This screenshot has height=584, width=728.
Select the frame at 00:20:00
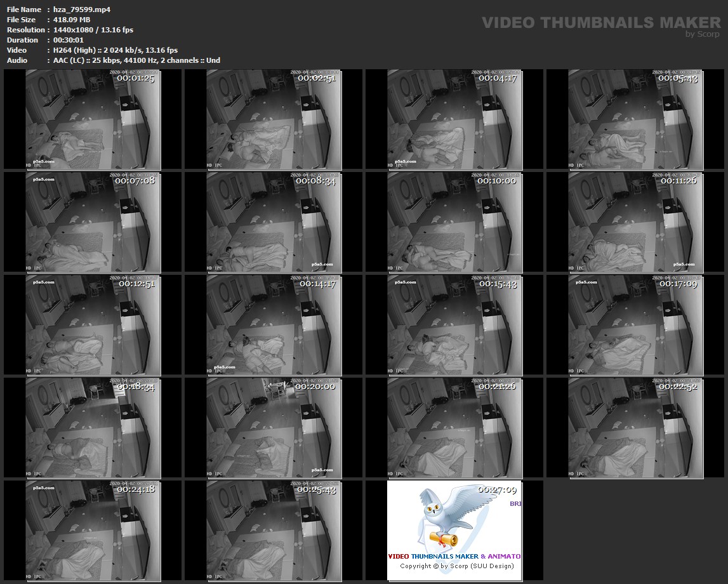tap(274, 428)
